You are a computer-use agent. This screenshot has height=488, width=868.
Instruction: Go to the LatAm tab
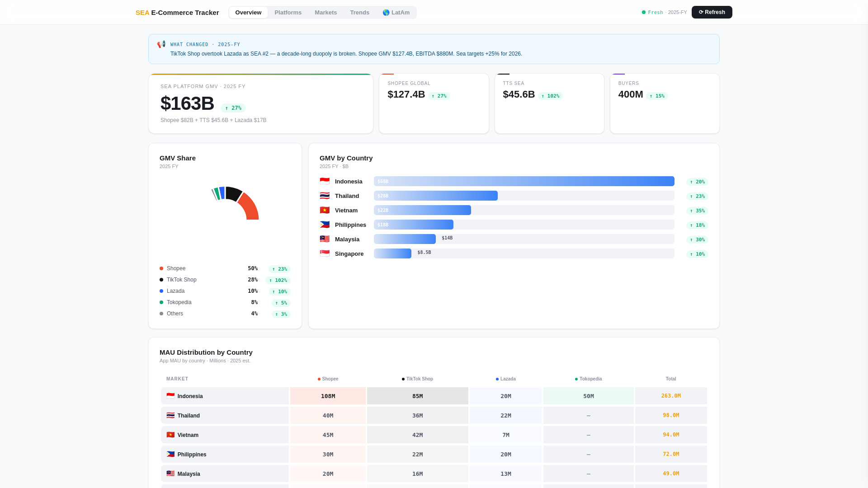(396, 12)
